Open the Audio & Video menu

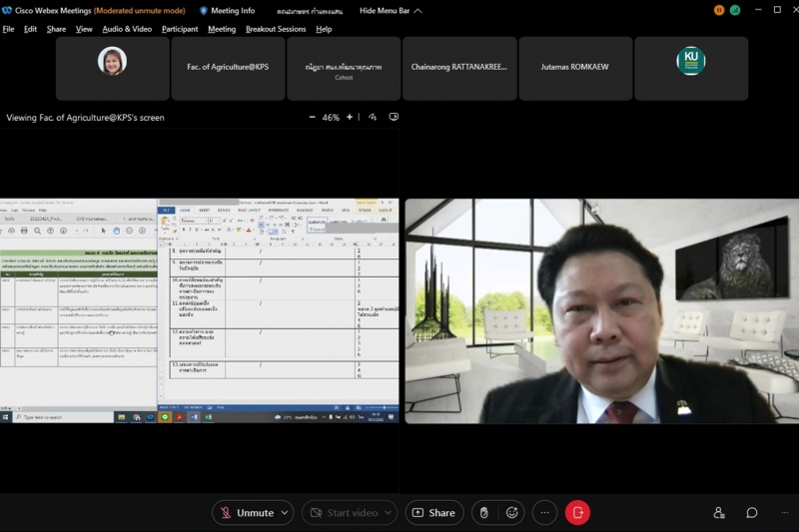127,29
